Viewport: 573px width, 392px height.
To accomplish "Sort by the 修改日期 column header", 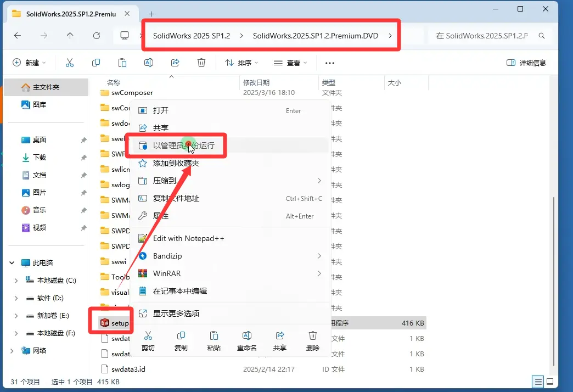I will (256, 83).
